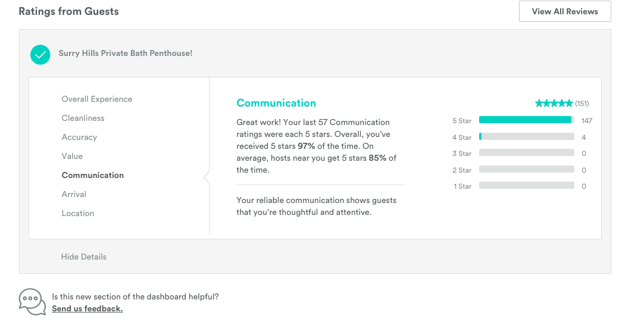
Task: Click the five-star rating icons
Action: (x=554, y=103)
